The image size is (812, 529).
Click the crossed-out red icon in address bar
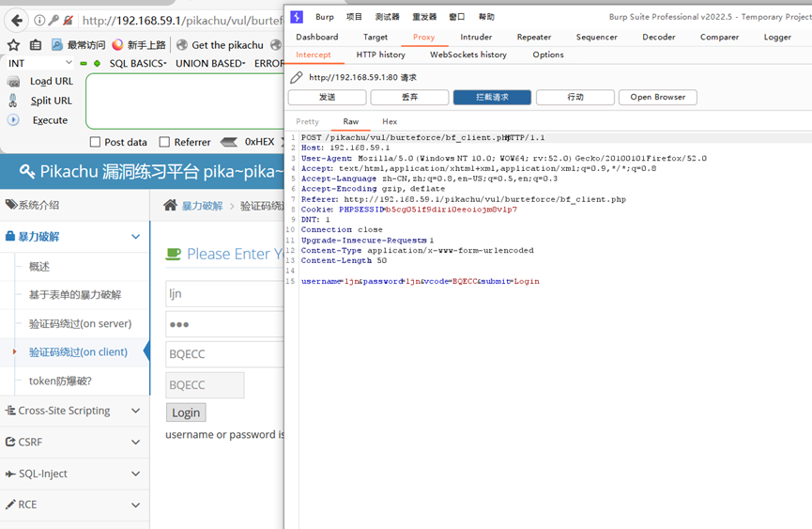(x=68, y=21)
